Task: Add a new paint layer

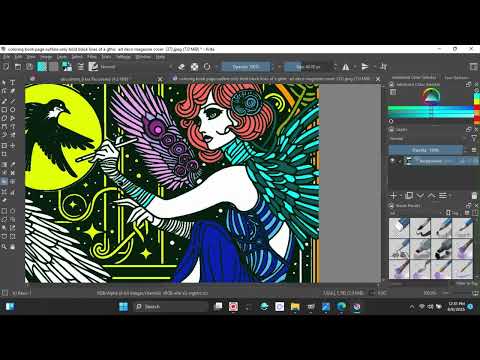Action: point(393,196)
